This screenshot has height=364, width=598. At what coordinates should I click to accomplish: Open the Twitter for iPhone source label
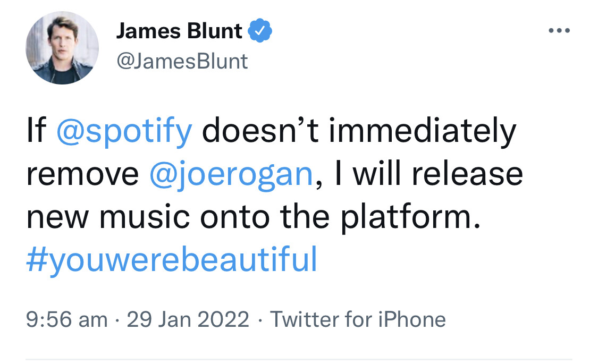[x=358, y=319]
